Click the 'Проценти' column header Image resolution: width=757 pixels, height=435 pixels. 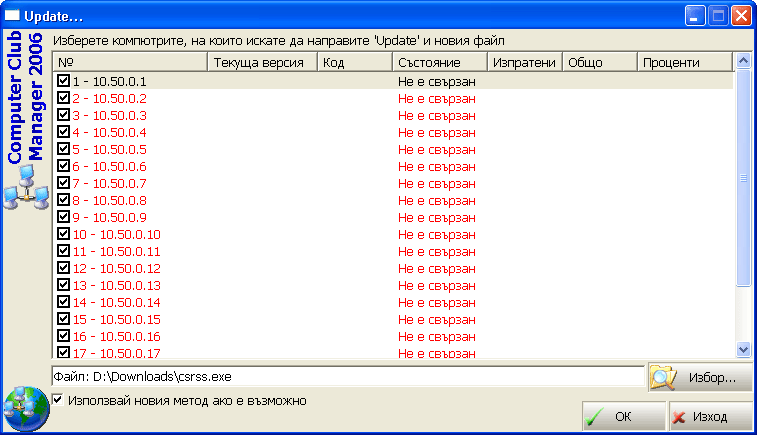[x=685, y=62]
